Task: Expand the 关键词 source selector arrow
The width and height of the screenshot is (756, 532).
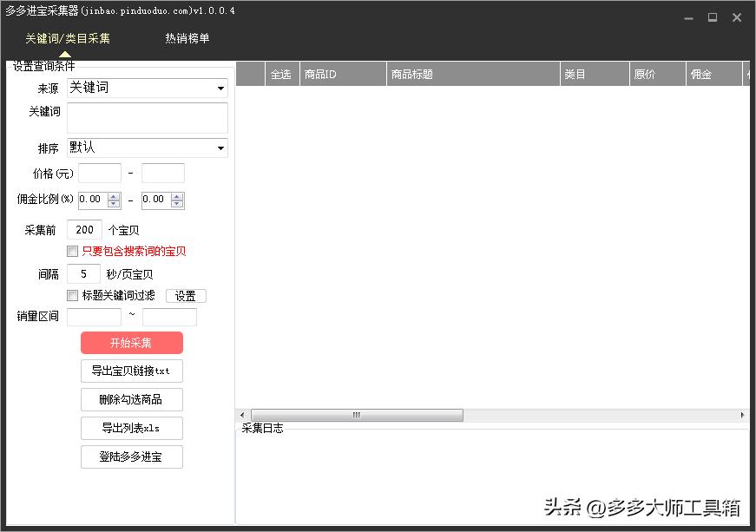Action: pos(221,88)
